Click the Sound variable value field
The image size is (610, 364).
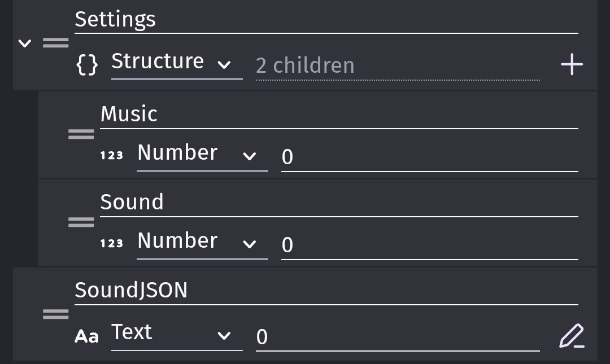(429, 245)
